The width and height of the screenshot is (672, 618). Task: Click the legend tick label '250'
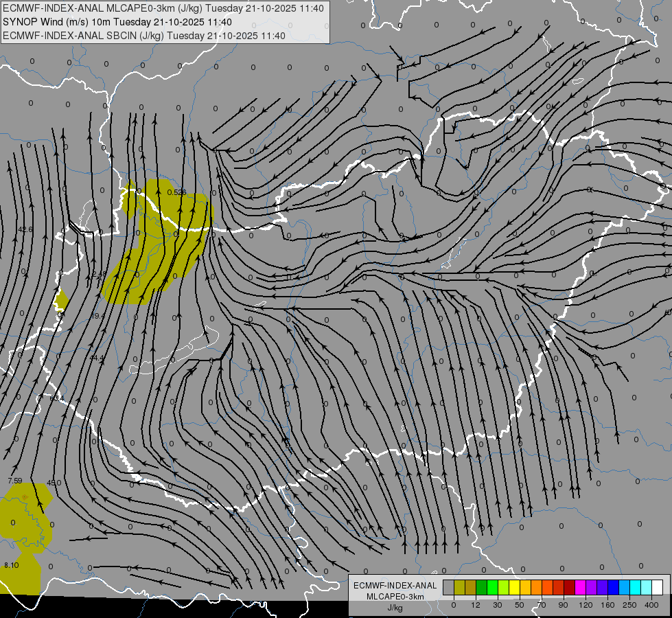[x=629, y=605]
